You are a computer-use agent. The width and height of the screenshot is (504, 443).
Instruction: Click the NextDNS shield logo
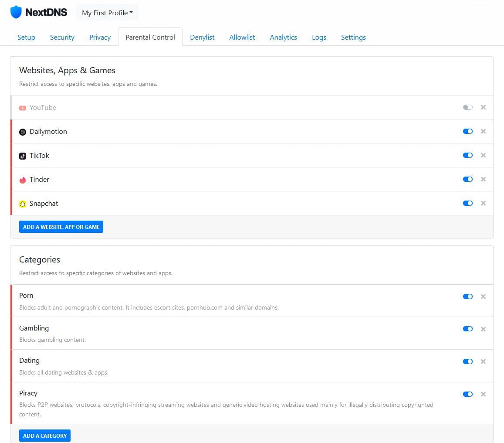16,12
